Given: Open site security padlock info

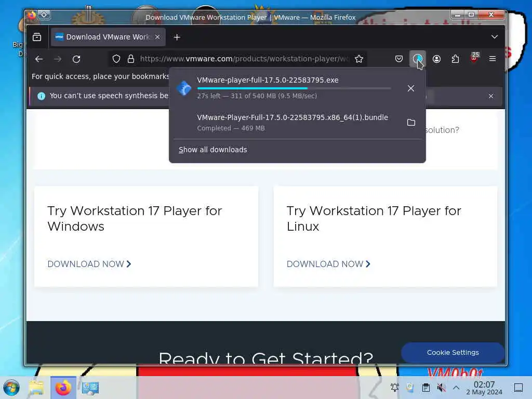Looking at the screenshot, I should pyautogui.click(x=131, y=59).
